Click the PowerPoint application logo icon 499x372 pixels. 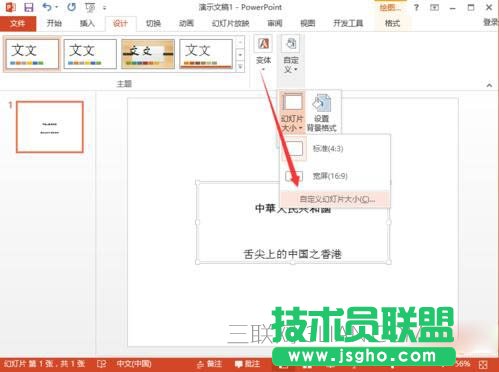(11, 7)
